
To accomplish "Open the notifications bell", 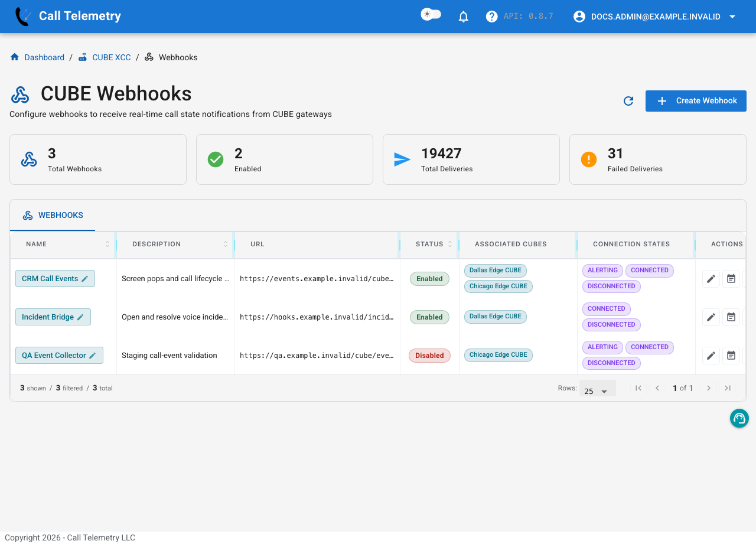I will click(464, 17).
